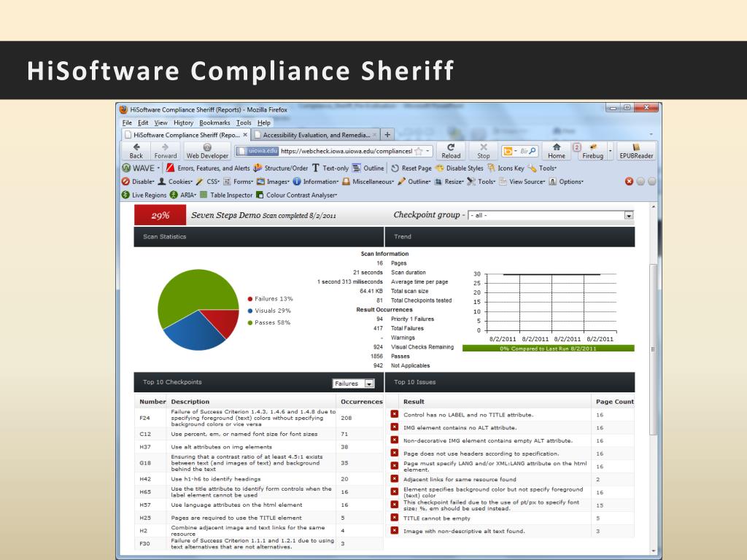Click the Page Count column header
The width and height of the screenshot is (747, 560).
(614, 402)
